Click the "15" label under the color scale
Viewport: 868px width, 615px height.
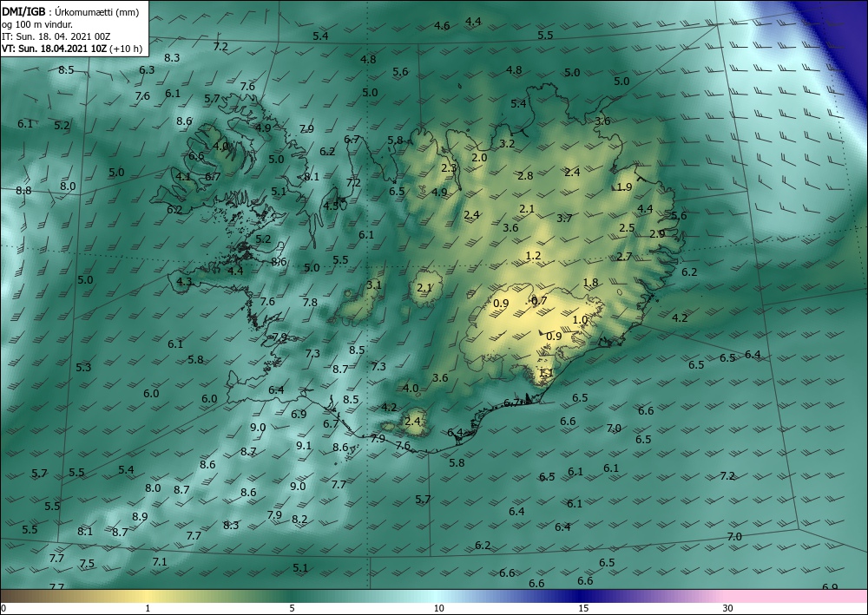tap(583, 608)
